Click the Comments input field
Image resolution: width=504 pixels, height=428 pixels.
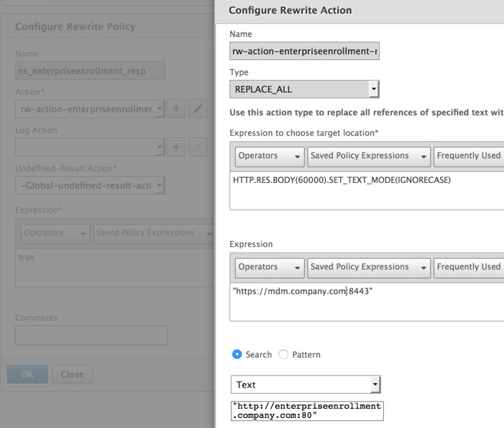[x=92, y=335]
